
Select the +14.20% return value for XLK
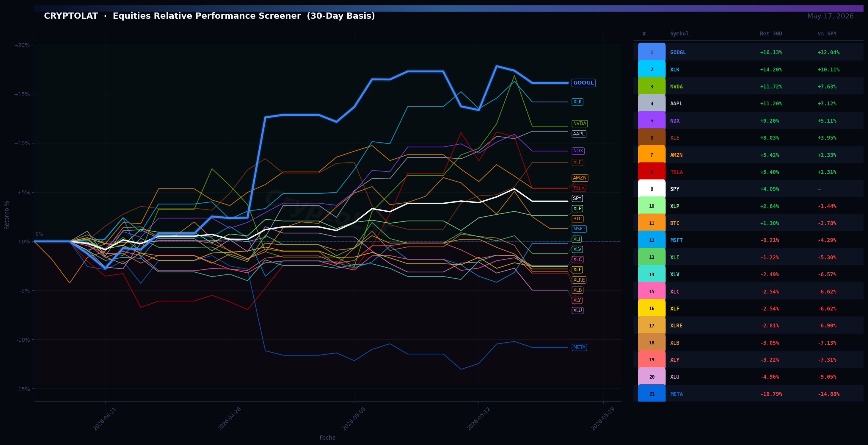pos(771,69)
